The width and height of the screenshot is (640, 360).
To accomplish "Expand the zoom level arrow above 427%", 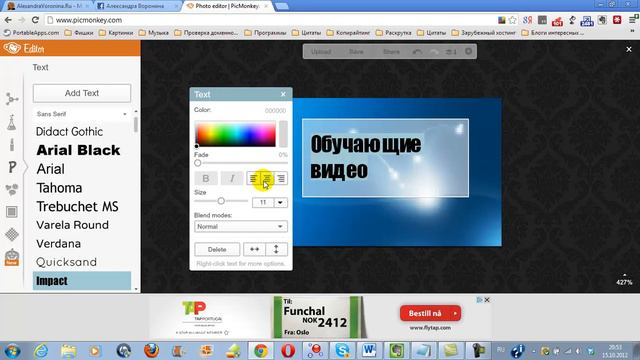I will coord(624,275).
